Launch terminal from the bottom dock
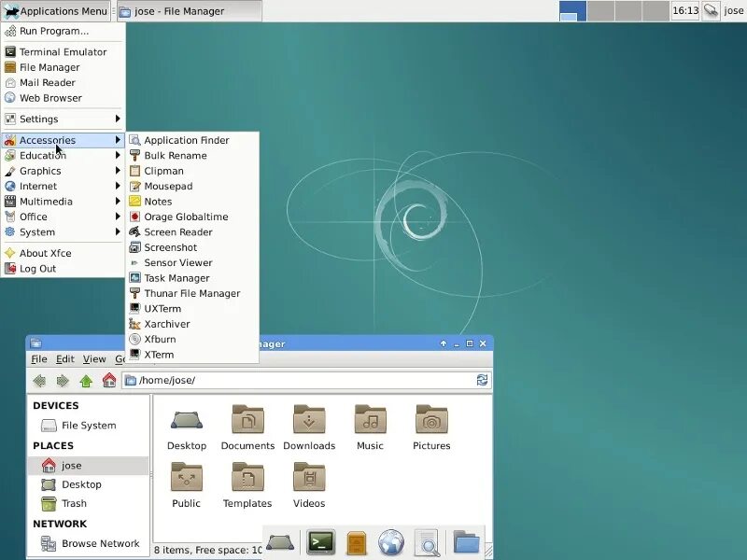The image size is (747, 560). tap(320, 542)
